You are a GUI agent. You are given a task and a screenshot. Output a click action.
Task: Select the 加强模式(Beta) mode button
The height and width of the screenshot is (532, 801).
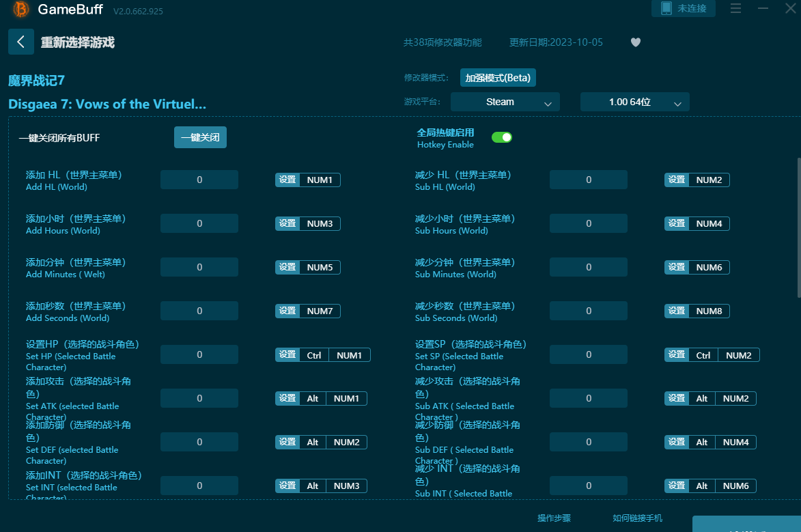[x=498, y=78]
